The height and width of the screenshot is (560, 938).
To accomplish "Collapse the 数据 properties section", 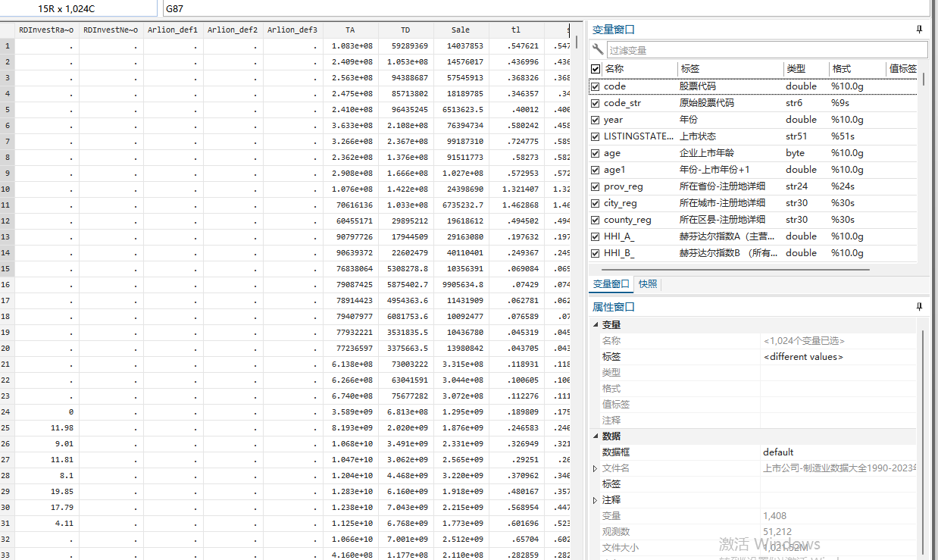I will coord(596,436).
